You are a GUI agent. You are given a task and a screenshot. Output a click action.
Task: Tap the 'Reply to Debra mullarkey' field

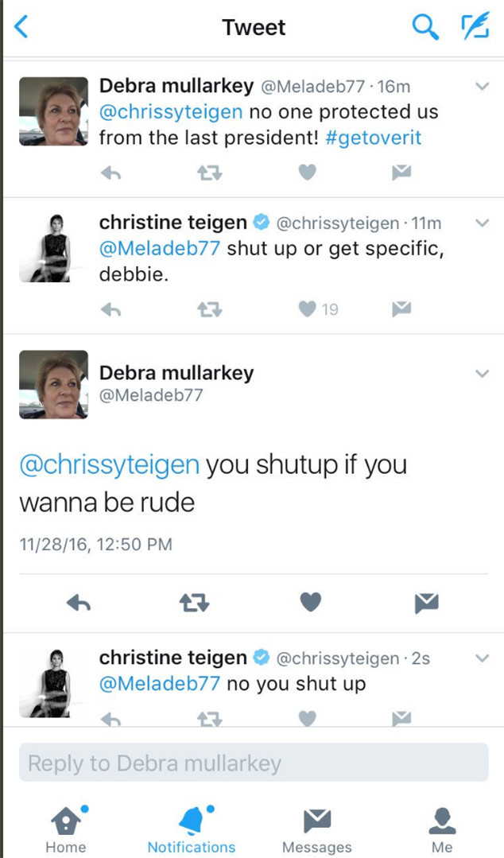pos(252,763)
